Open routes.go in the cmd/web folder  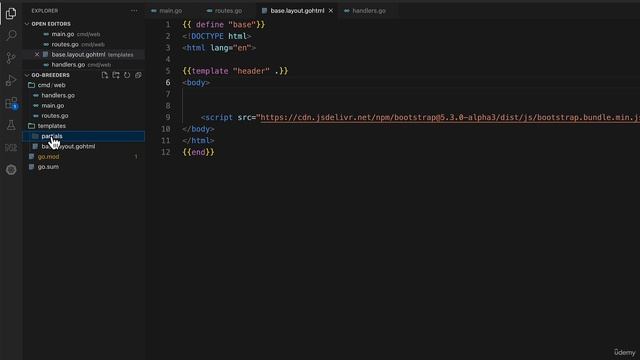tap(55, 116)
